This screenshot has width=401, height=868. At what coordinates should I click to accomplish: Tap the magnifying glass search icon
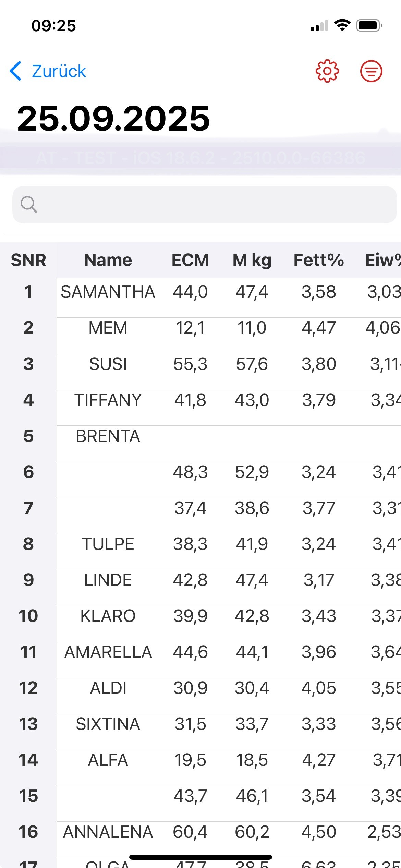[x=28, y=205]
